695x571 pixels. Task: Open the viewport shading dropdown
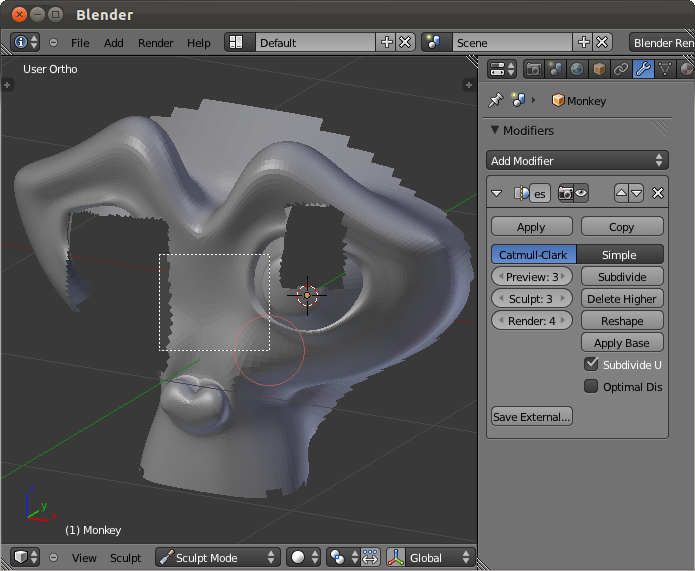pyautogui.click(x=304, y=557)
